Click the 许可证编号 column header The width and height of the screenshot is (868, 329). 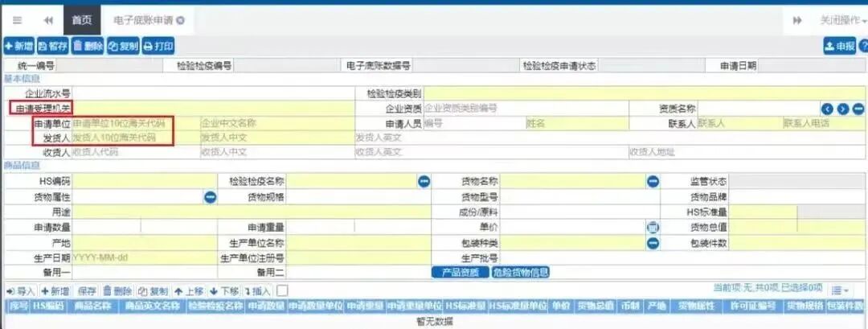tap(753, 306)
